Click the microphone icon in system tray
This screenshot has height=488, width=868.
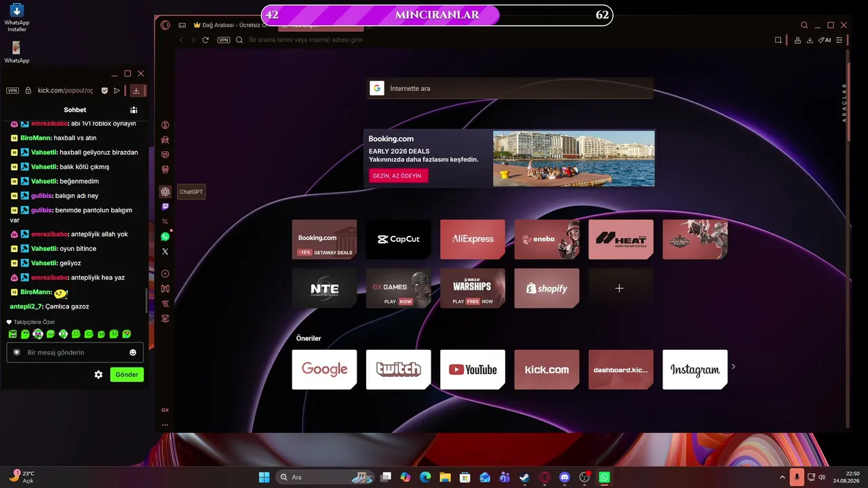point(797,477)
